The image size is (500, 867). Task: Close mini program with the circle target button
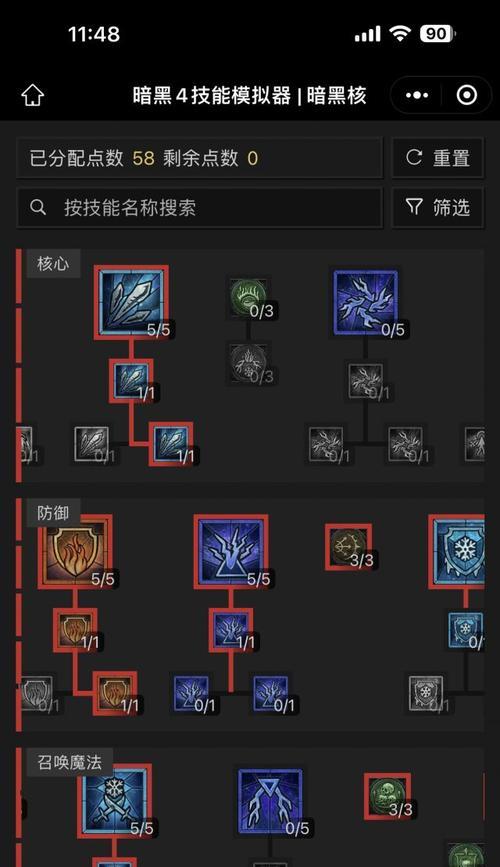pyautogui.click(x=467, y=96)
